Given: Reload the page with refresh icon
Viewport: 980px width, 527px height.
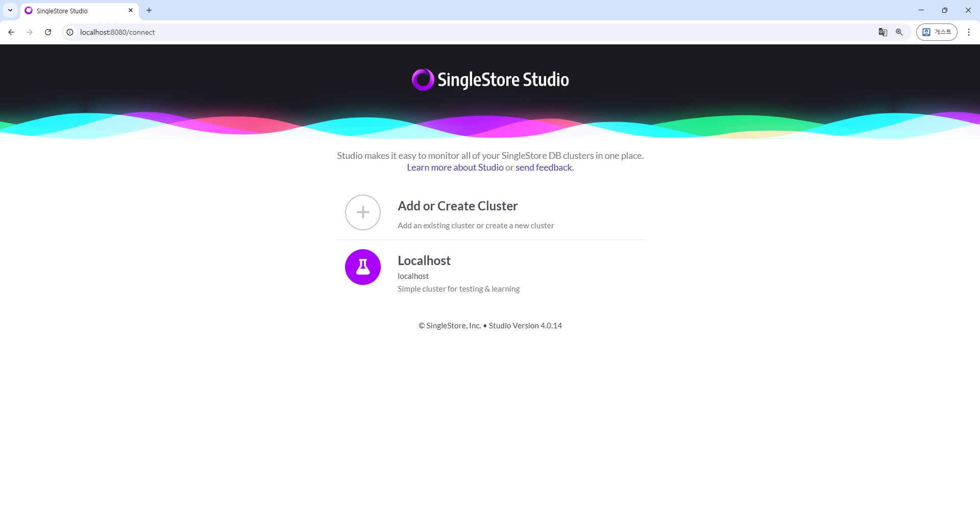Looking at the screenshot, I should point(48,32).
